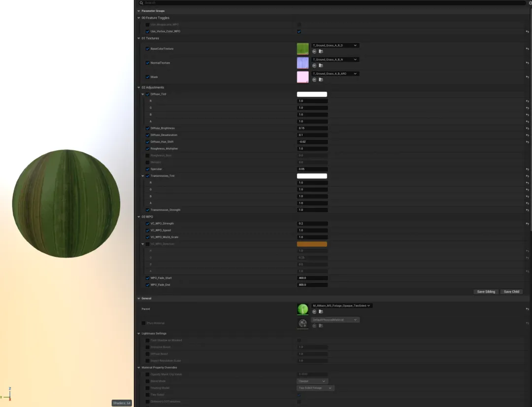Collapse General section

139,299
